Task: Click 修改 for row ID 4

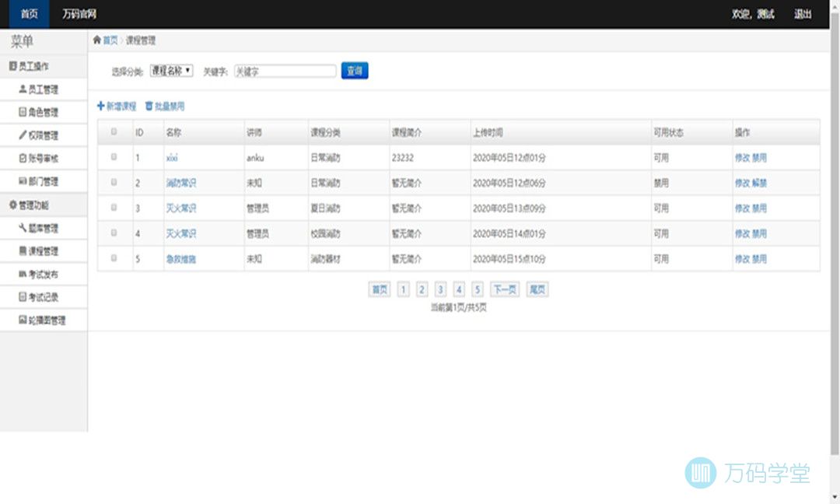Action: pos(742,233)
